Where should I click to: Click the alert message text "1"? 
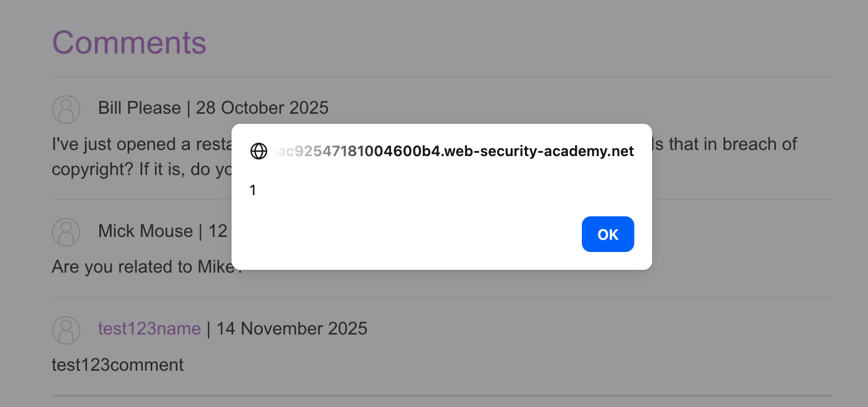(253, 191)
